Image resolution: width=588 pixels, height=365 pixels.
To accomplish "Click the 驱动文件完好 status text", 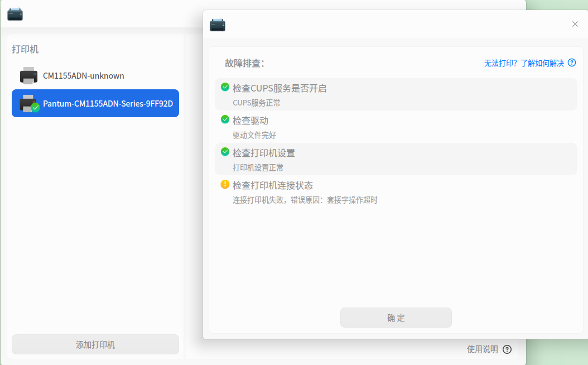I will tap(254, 135).
